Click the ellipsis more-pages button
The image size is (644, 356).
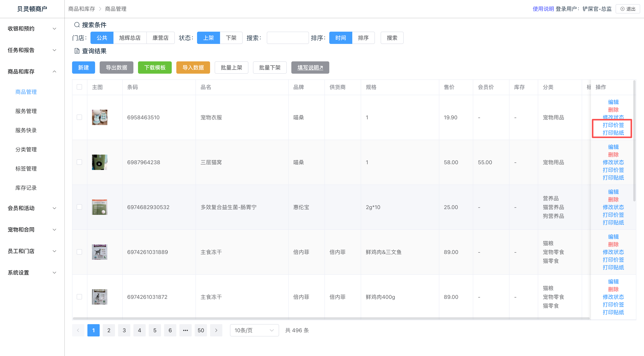pyautogui.click(x=185, y=330)
